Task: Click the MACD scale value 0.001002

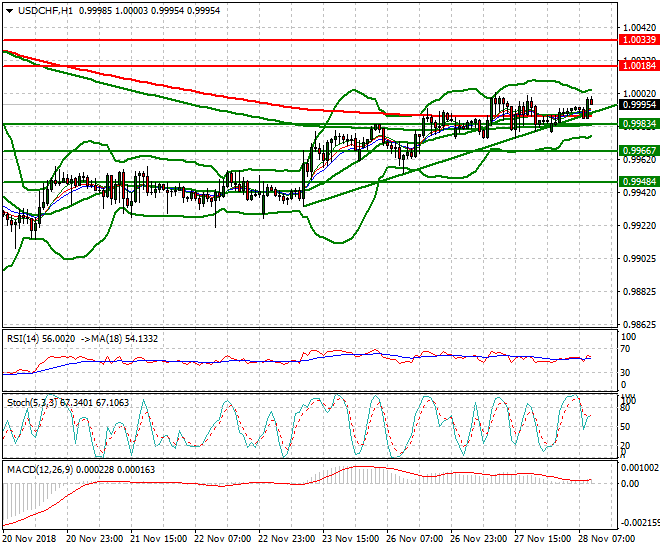Action: pyautogui.click(x=639, y=468)
